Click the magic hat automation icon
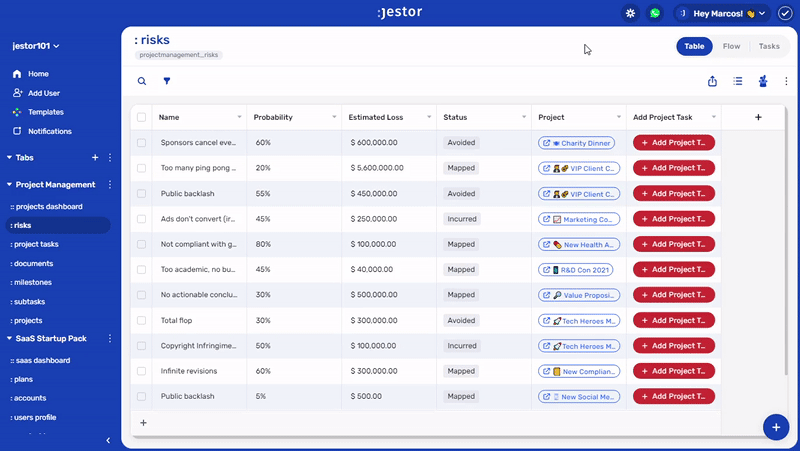Viewport: 800px width, 451px height. (763, 81)
